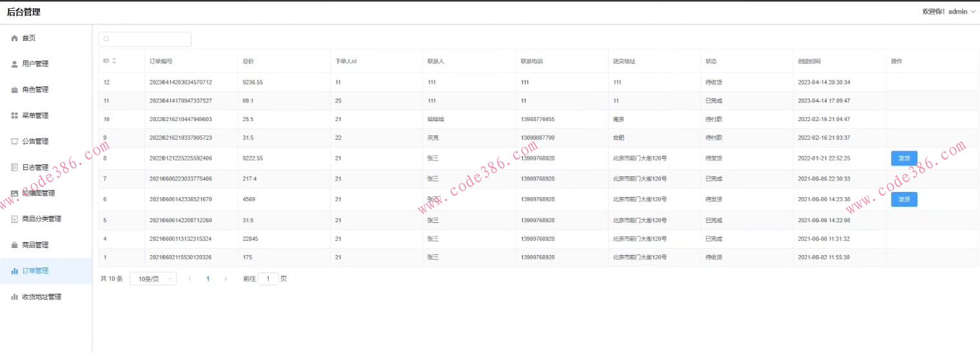This screenshot has width=980, height=353.
Task: Click contact name 夹克
Action: [x=433, y=138]
